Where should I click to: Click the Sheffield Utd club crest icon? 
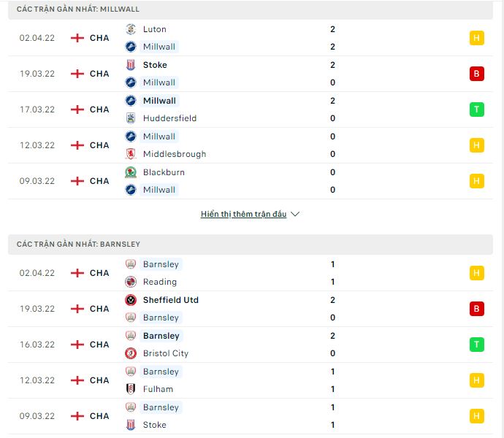click(131, 300)
